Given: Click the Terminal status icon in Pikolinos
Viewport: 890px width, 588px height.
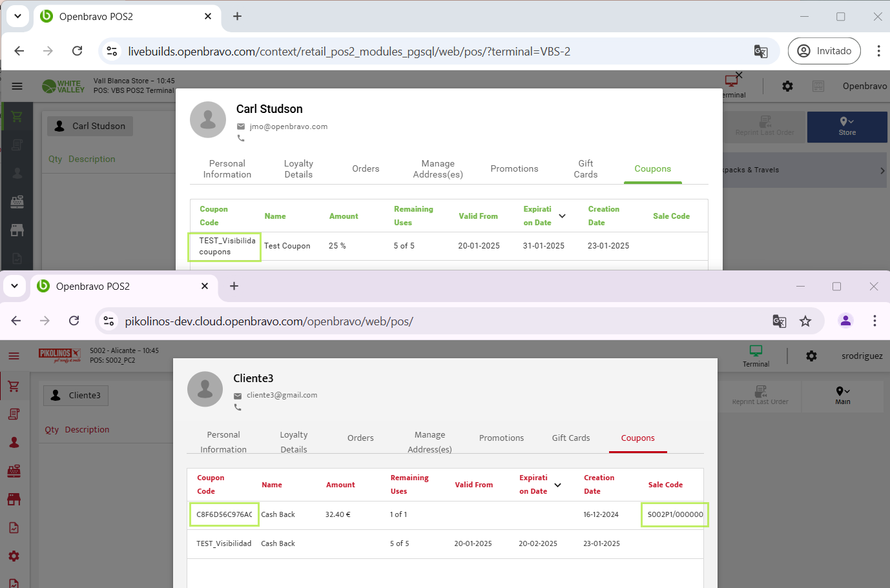Looking at the screenshot, I should pos(756,355).
